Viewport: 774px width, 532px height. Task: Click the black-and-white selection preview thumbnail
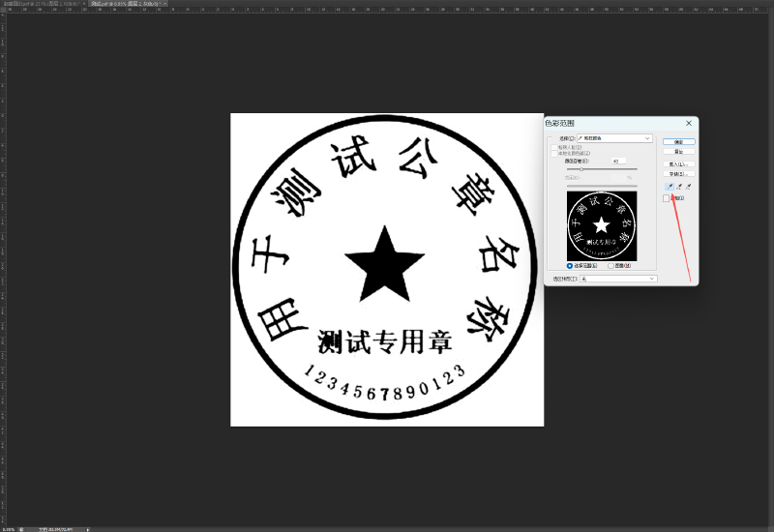pos(602,226)
